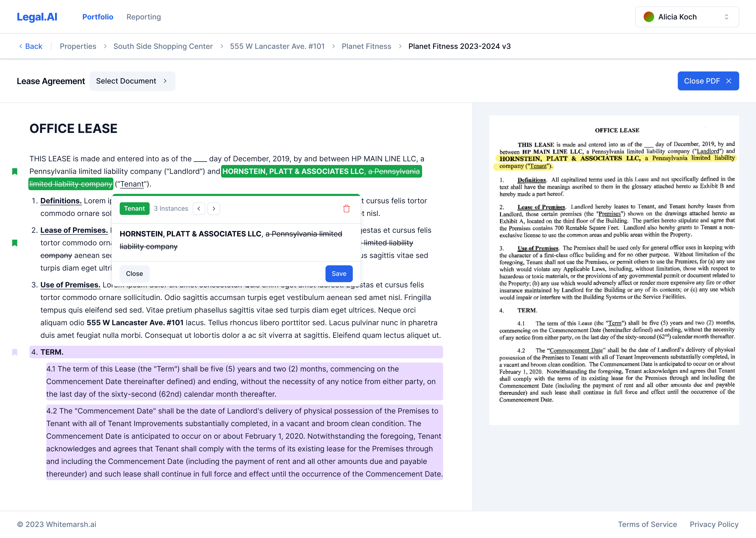Click the Tenant tag in the popup
Image resolution: width=756 pixels, height=538 pixels.
(134, 209)
